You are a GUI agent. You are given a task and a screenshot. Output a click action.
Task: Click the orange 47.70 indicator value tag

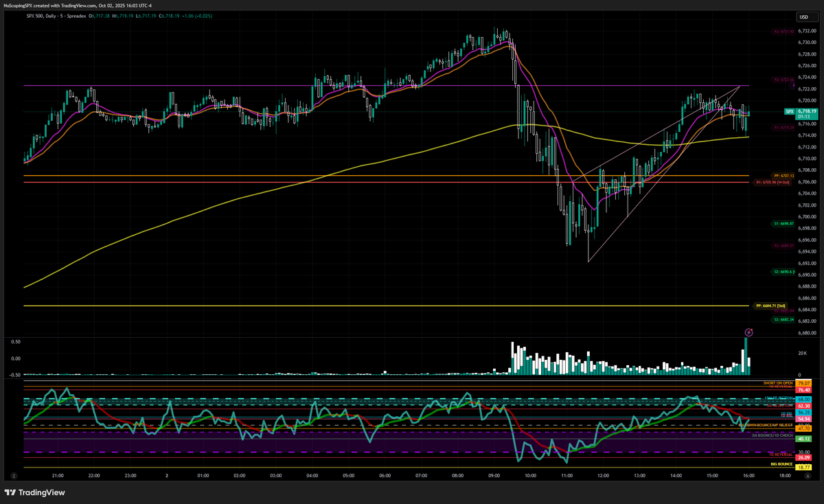pos(804,428)
